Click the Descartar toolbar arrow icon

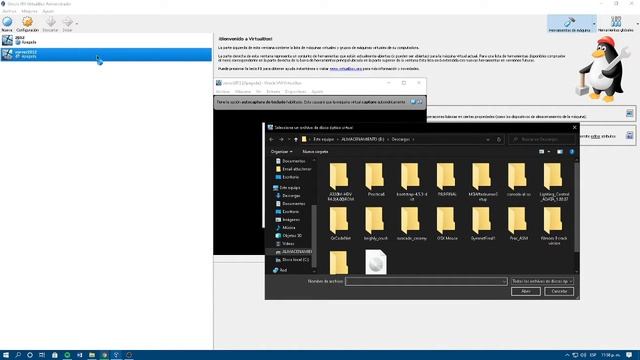(50, 24)
